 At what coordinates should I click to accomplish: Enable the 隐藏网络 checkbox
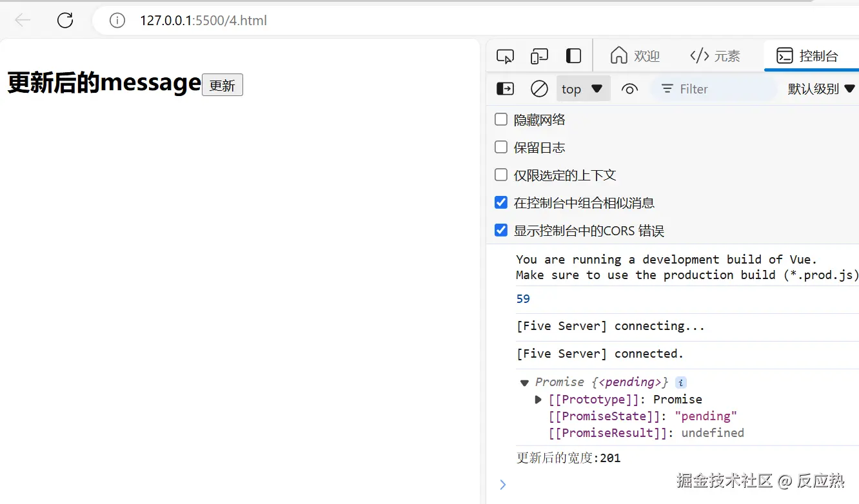point(501,119)
